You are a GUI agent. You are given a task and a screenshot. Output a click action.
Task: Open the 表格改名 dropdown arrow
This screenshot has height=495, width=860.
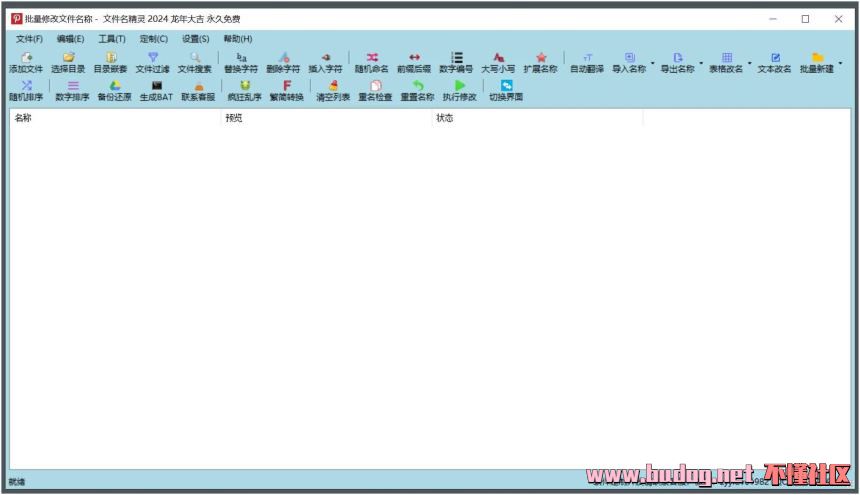[x=750, y=63]
